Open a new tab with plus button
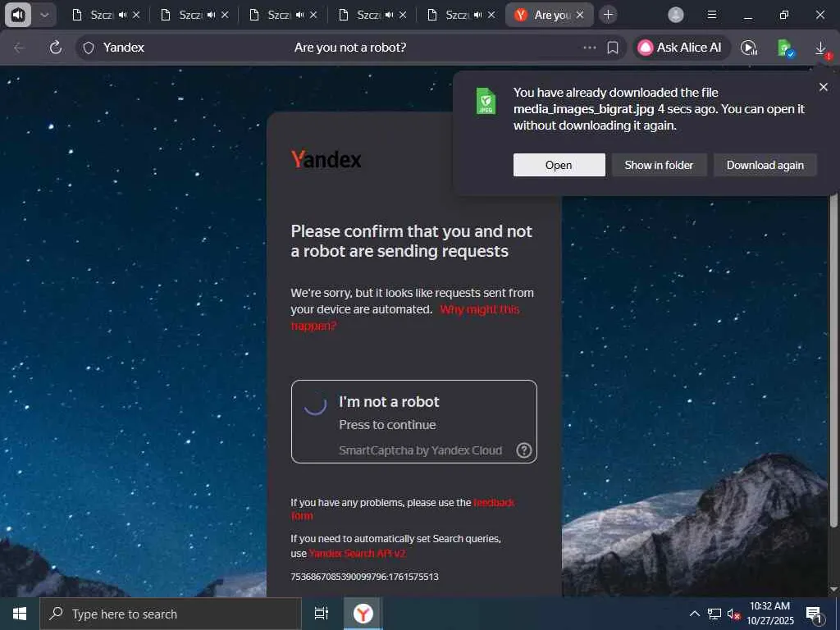Viewport: 840px width, 630px height. click(608, 15)
